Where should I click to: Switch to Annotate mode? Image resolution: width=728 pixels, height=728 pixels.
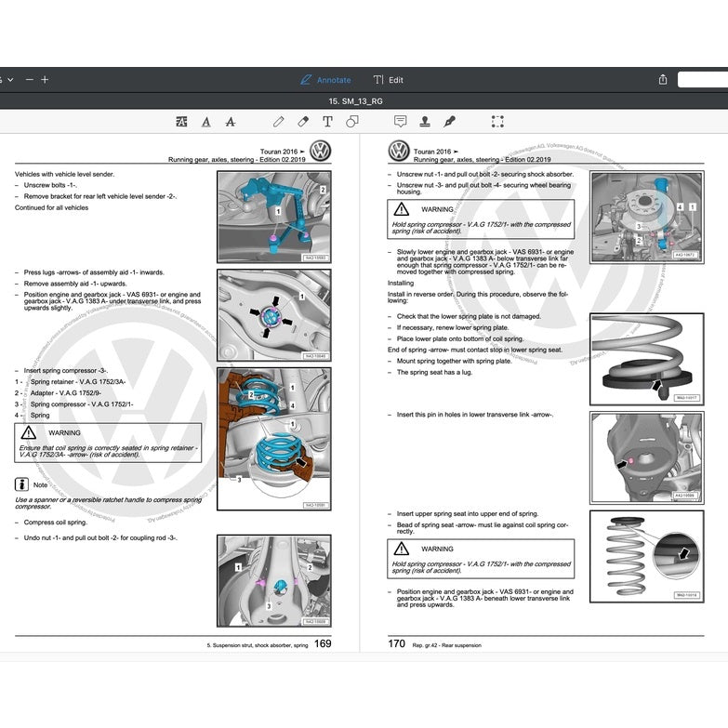[325, 80]
